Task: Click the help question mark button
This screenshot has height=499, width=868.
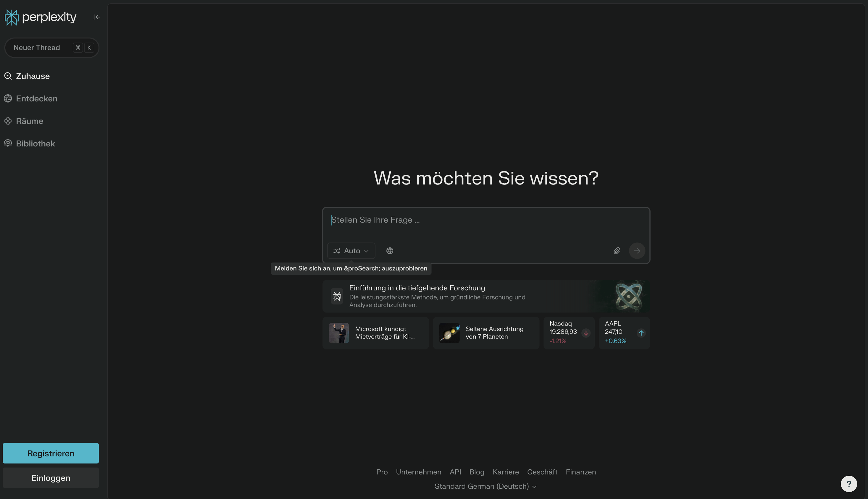Action: pyautogui.click(x=849, y=484)
